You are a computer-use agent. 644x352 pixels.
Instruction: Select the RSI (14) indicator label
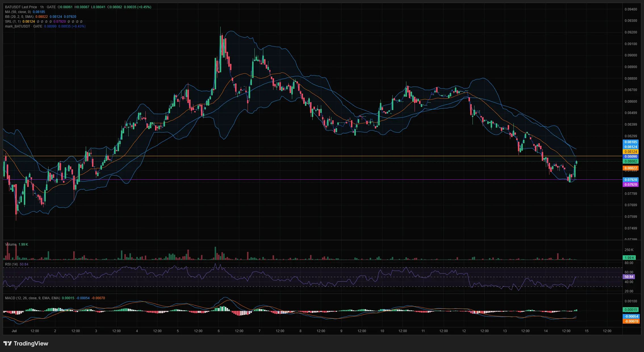pos(11,264)
